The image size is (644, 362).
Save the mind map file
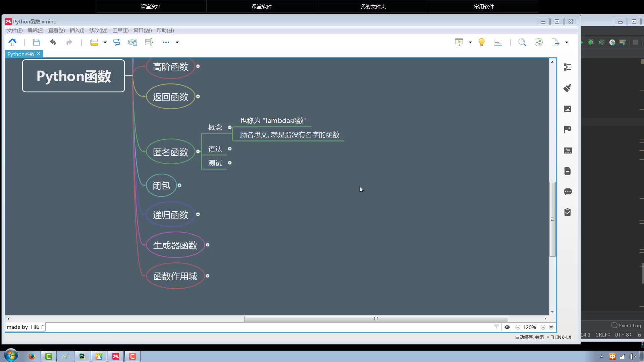tap(36, 42)
